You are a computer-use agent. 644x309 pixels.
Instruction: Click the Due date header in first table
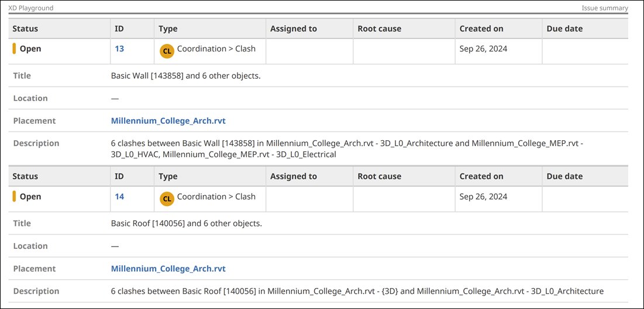point(564,29)
